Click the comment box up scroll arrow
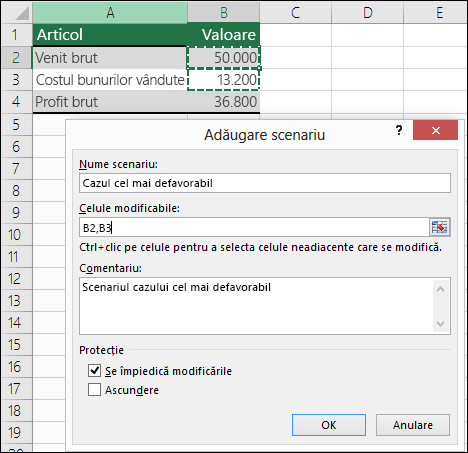Image resolution: width=468 pixels, height=453 pixels. pos(441,289)
